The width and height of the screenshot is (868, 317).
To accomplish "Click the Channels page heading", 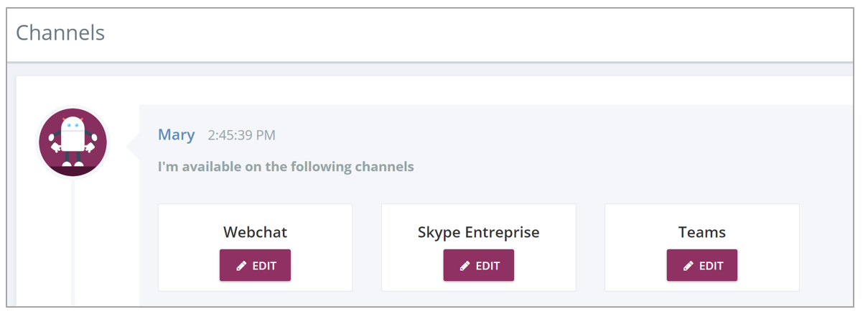I will point(60,32).
